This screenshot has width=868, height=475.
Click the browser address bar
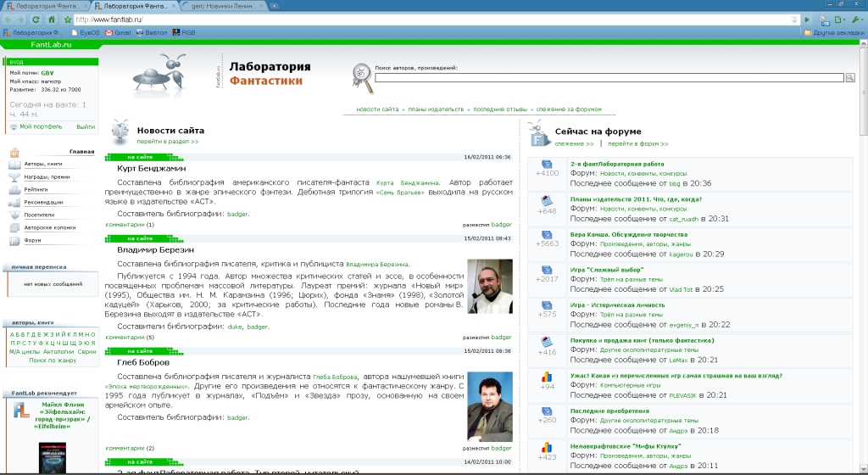424,19
